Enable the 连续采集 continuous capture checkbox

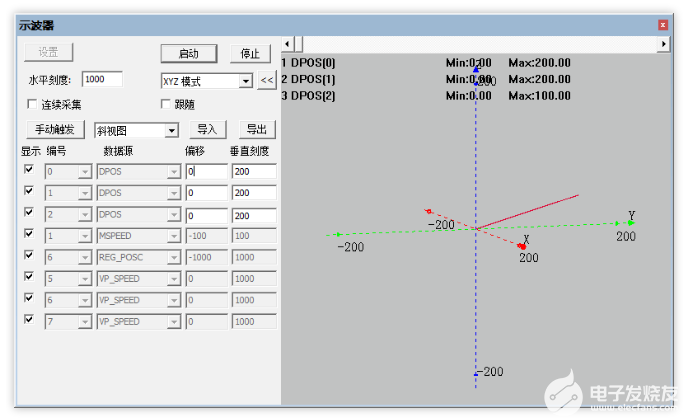(x=32, y=104)
